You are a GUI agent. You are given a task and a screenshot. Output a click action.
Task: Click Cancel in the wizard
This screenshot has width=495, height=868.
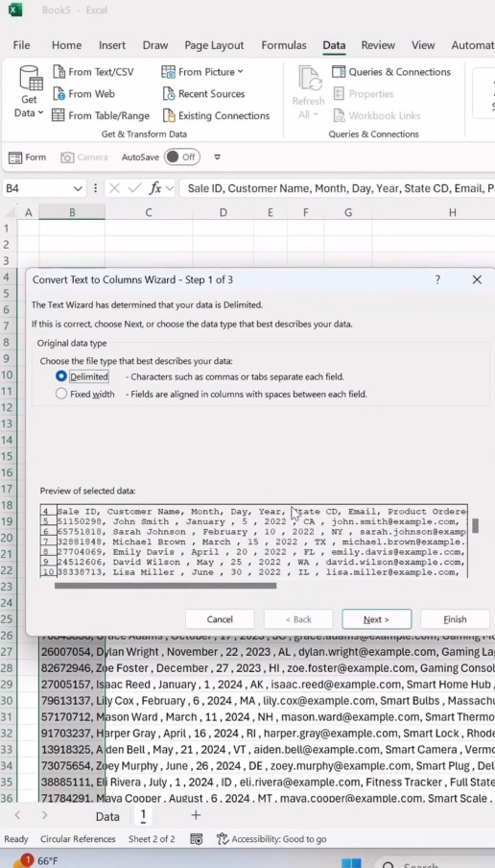pos(220,619)
